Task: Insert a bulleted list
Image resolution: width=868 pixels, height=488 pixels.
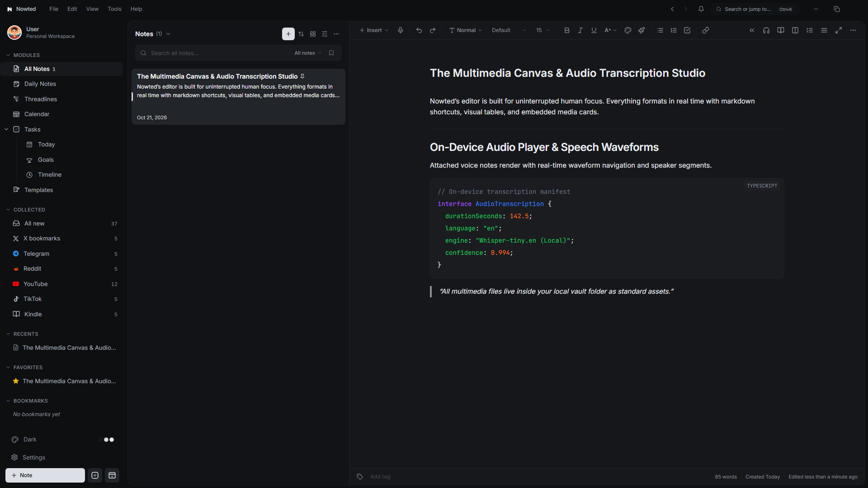Action: (x=660, y=30)
